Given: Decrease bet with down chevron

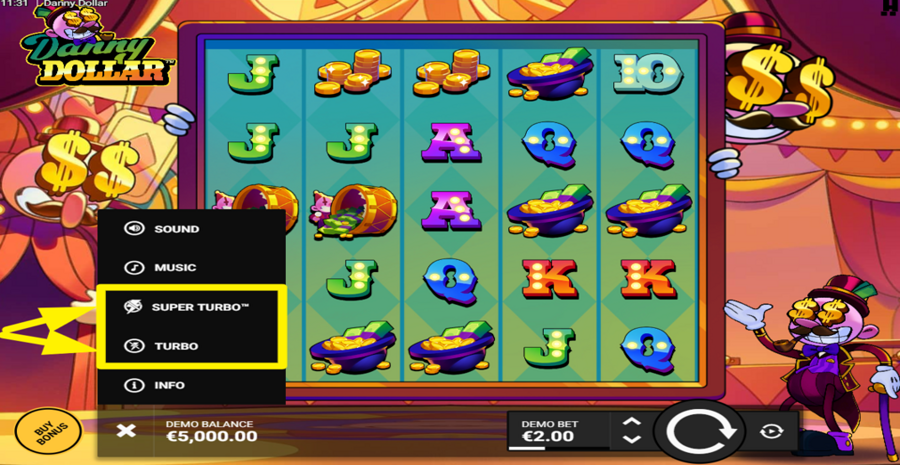Looking at the screenshot, I should click(x=631, y=440).
